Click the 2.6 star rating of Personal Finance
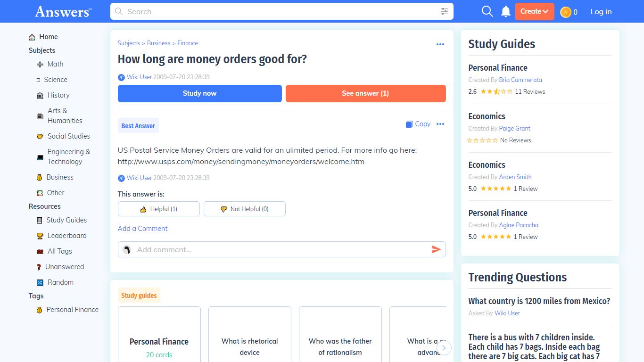This screenshot has width=644, height=362. pos(496,92)
